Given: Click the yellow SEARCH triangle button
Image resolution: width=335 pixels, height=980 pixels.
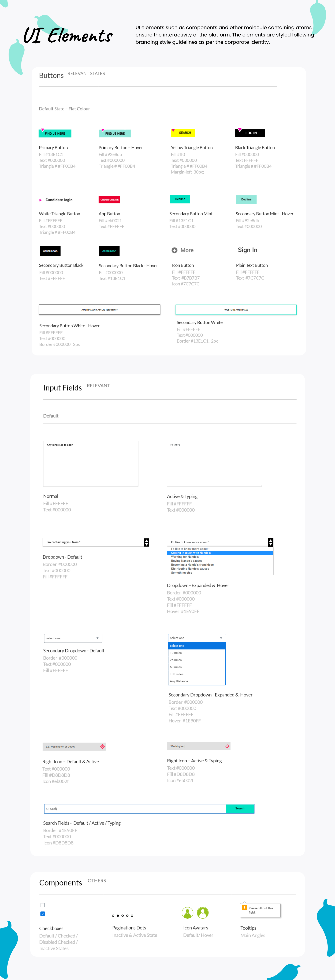Looking at the screenshot, I should coord(183,133).
